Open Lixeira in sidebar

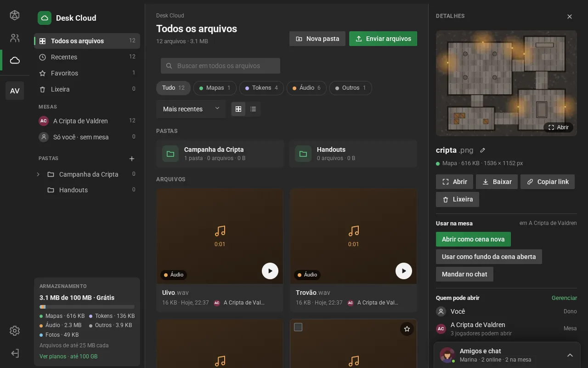[87, 89]
